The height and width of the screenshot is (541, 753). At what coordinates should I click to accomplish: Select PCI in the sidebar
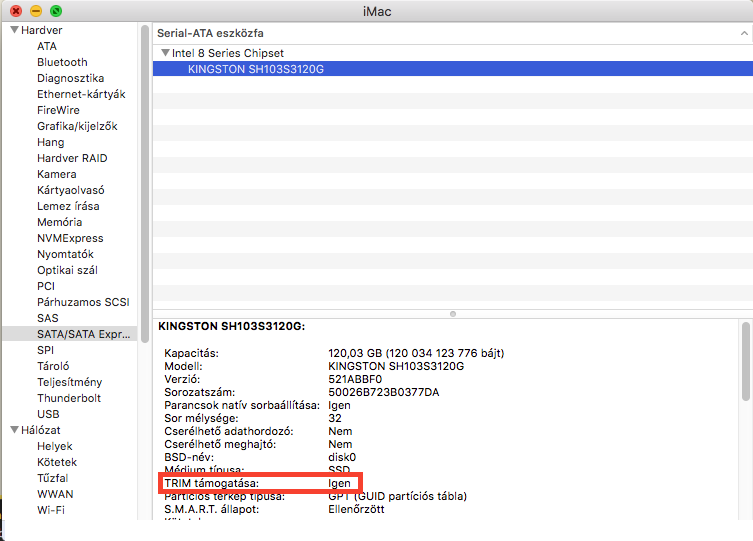(46, 286)
